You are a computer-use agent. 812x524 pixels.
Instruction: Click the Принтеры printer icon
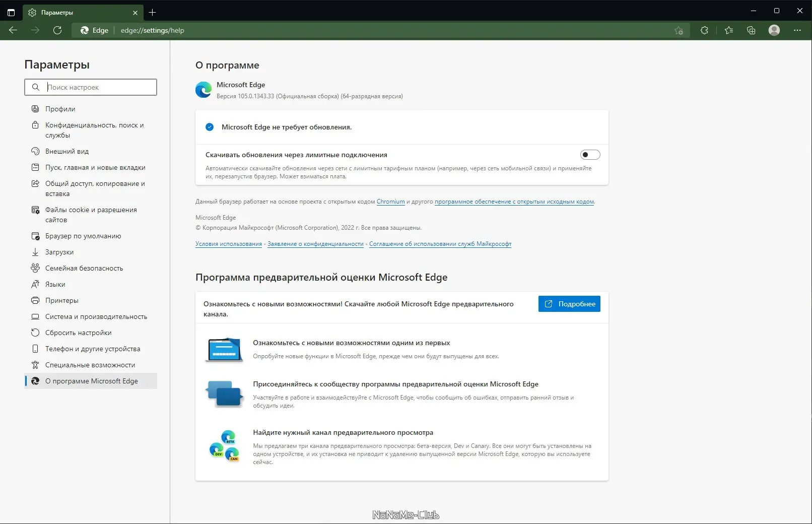click(x=35, y=300)
